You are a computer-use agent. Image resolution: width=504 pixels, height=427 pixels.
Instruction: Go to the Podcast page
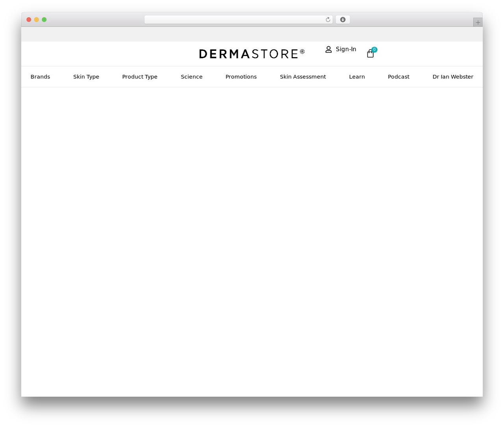point(398,77)
